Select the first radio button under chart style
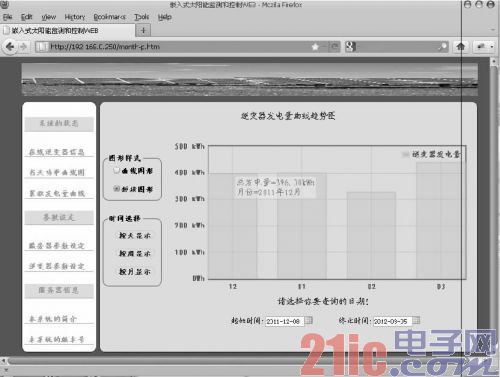Screen dimensions: 500x377 coord(116,170)
